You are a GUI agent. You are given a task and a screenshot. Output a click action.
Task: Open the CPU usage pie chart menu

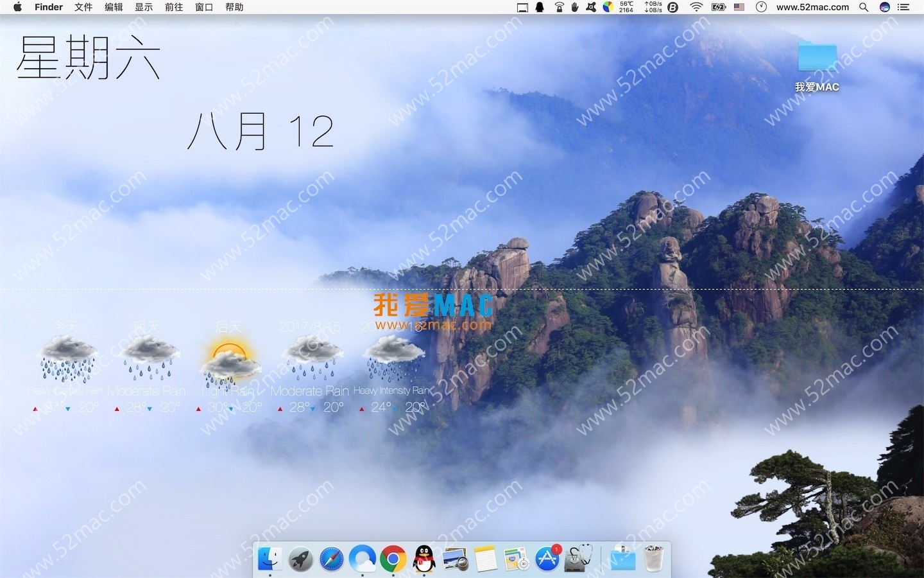point(607,7)
